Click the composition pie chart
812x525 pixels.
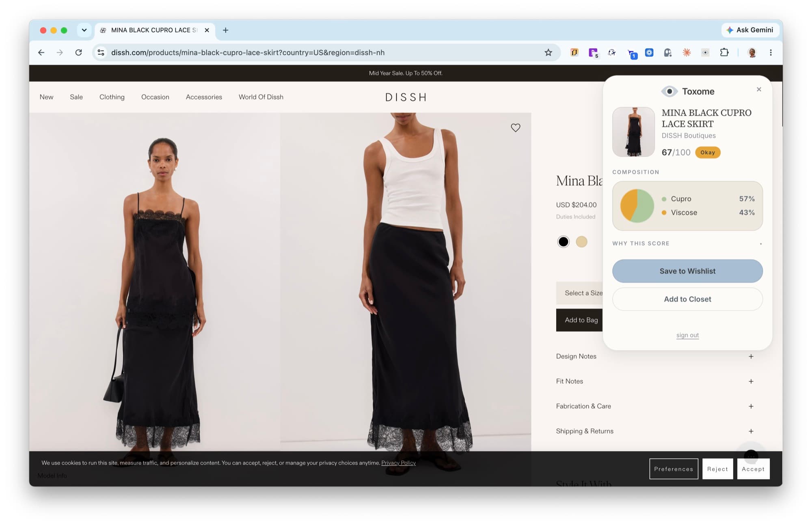click(637, 206)
